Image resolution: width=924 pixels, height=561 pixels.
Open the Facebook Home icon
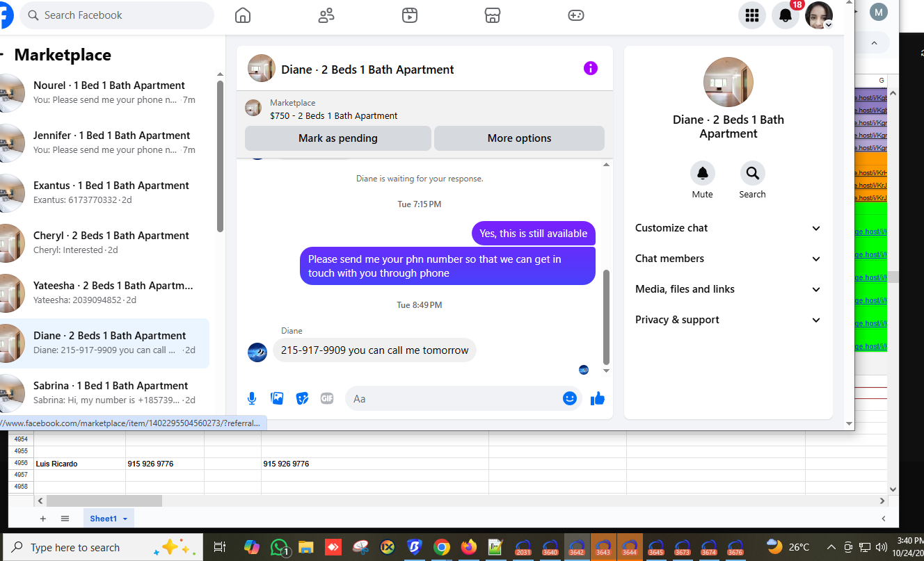242,15
